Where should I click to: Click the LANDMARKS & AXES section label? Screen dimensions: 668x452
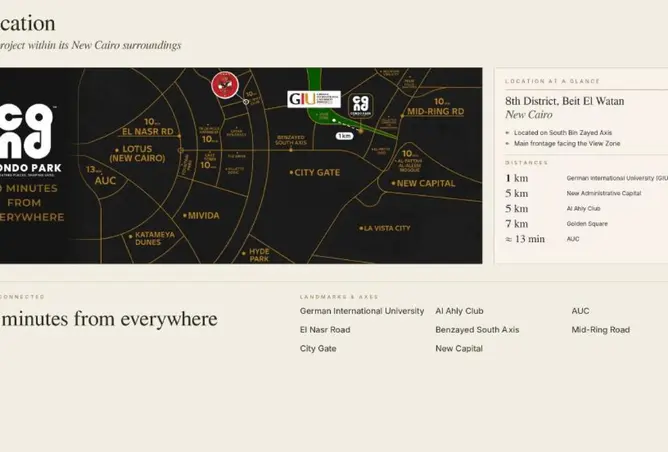click(339, 297)
